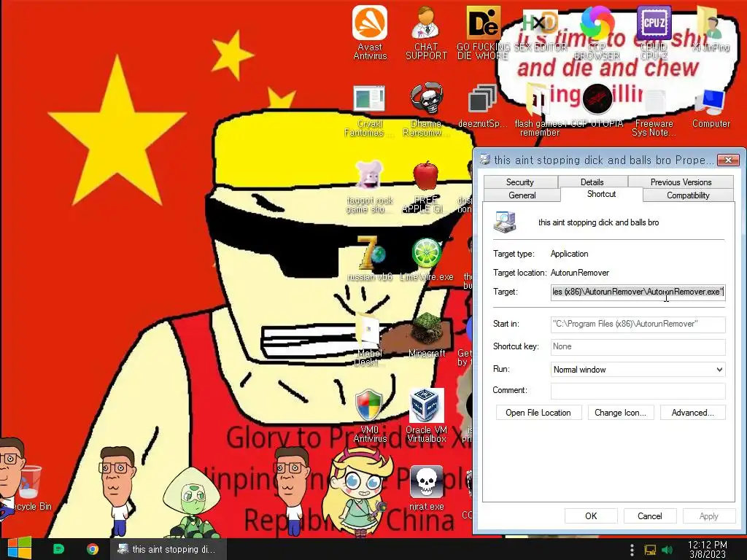Open the Run Normal window dropdown
Image resolution: width=747 pixels, height=560 pixels.
click(x=638, y=370)
